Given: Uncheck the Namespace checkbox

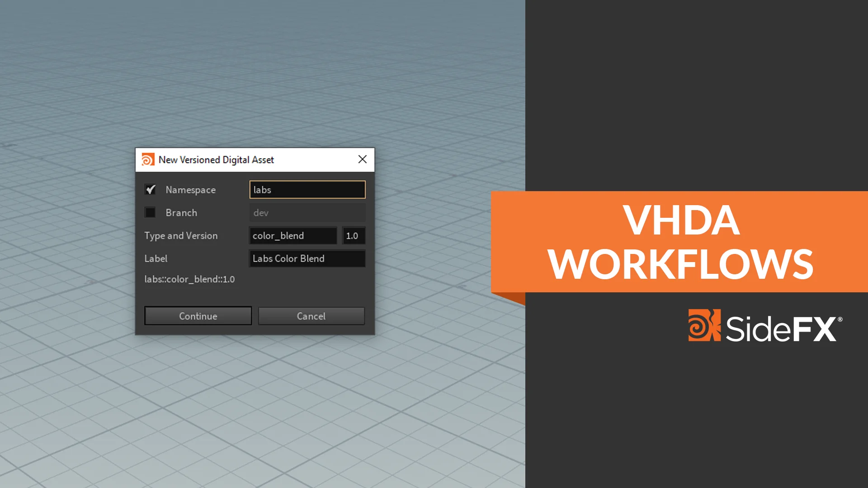Looking at the screenshot, I should [x=150, y=190].
